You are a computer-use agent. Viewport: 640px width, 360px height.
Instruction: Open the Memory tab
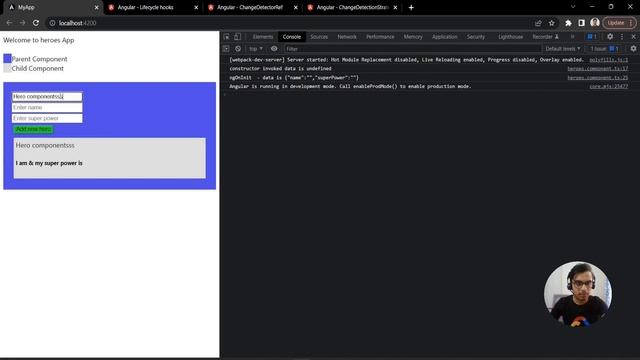[x=413, y=37]
